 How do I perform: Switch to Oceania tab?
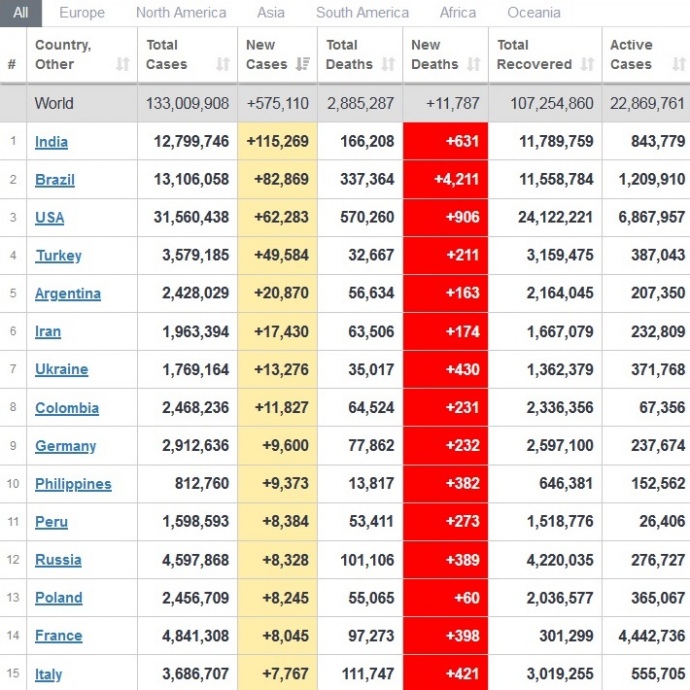point(534,13)
